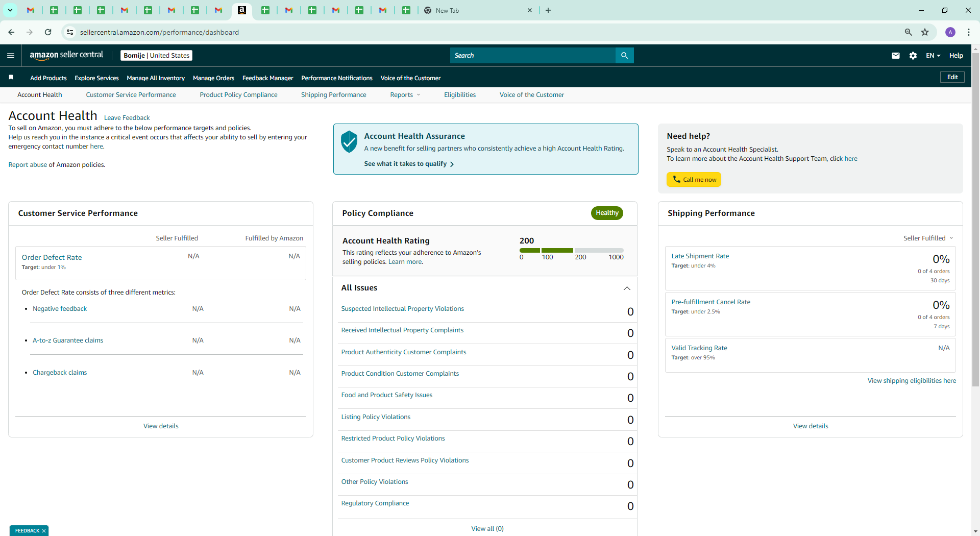
Task: Open the Eligibilities tab
Action: (460, 95)
